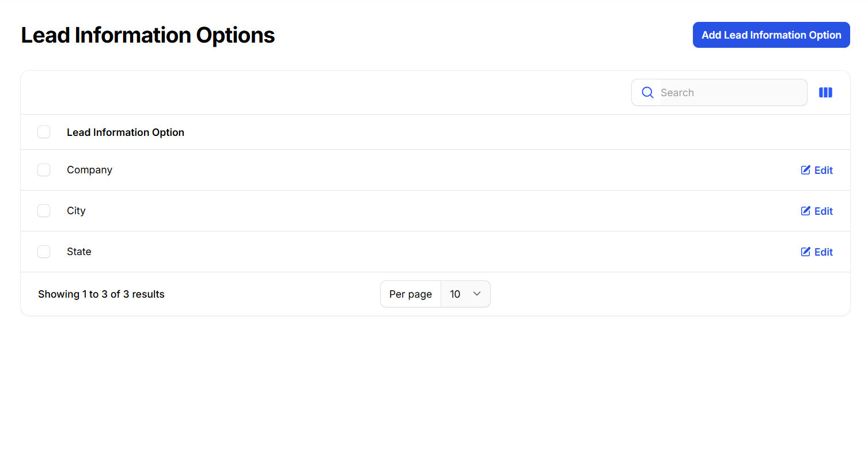Screen dimensions: 868x475
Task: Click the Per page label
Action: click(x=410, y=294)
